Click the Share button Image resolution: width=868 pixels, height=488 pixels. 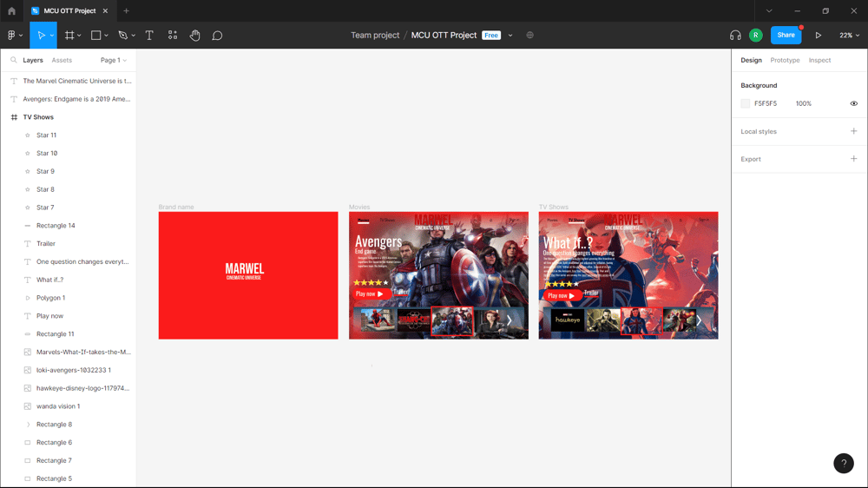pos(786,35)
